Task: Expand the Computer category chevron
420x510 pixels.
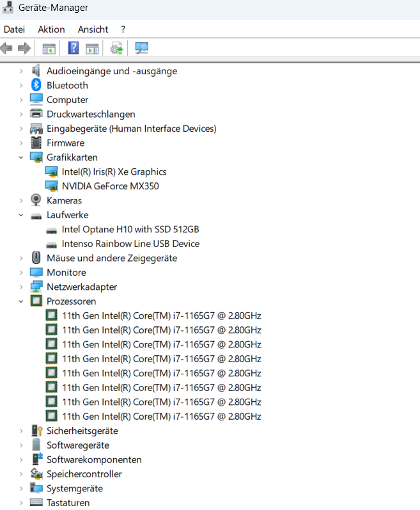Action: point(21,100)
